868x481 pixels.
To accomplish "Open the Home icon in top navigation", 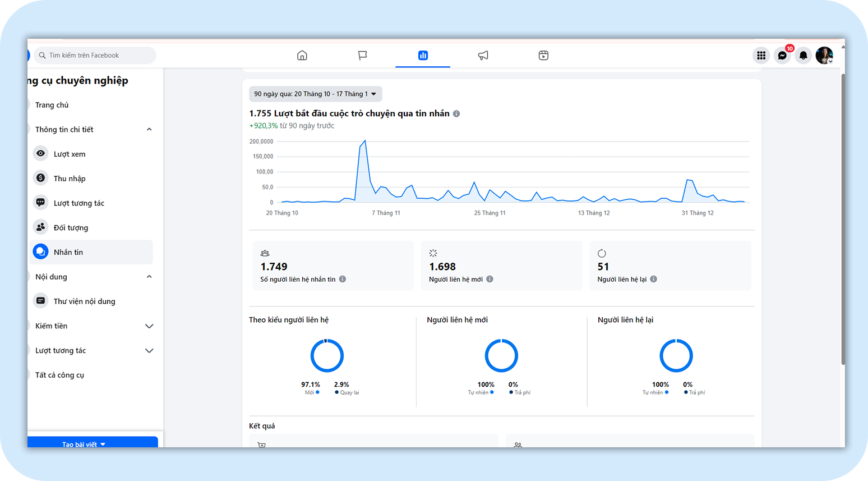I will pyautogui.click(x=302, y=55).
